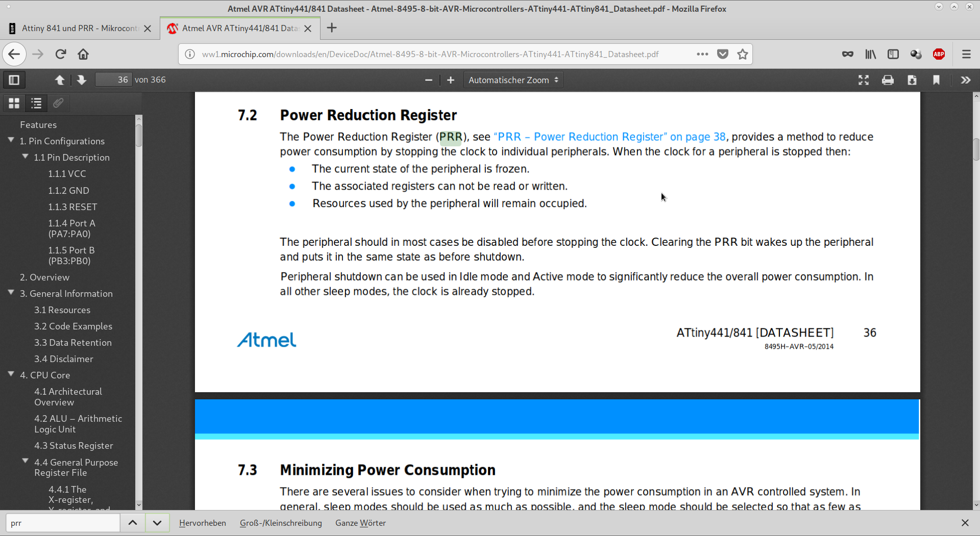This screenshot has height=536, width=980.
Task: Toggle Firefox sidebars button
Action: pos(893,54)
